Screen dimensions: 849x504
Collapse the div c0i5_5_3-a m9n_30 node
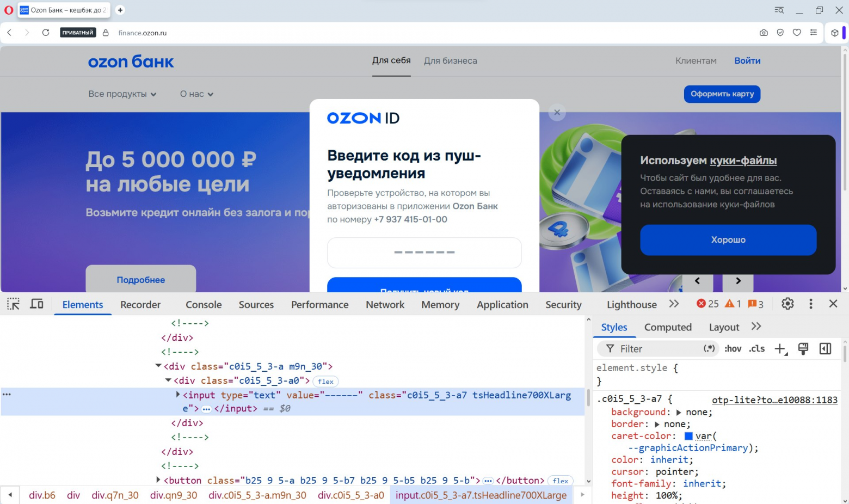pos(158,366)
